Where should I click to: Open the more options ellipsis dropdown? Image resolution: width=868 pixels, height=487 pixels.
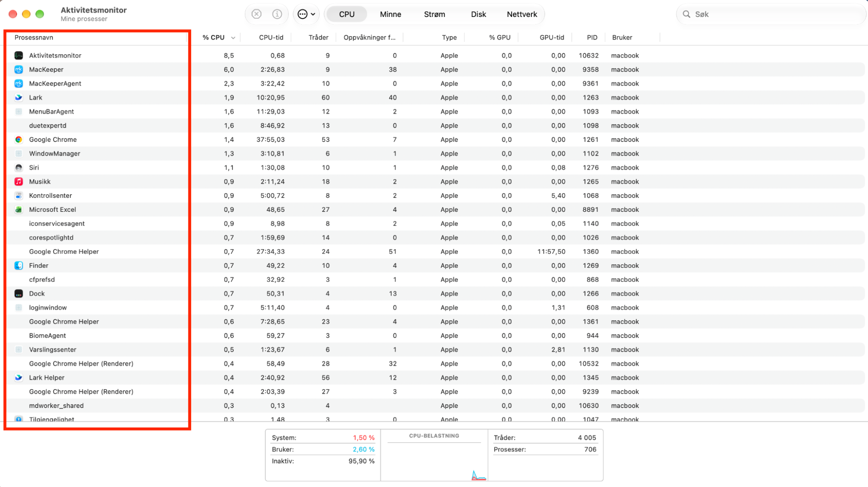[x=307, y=14]
